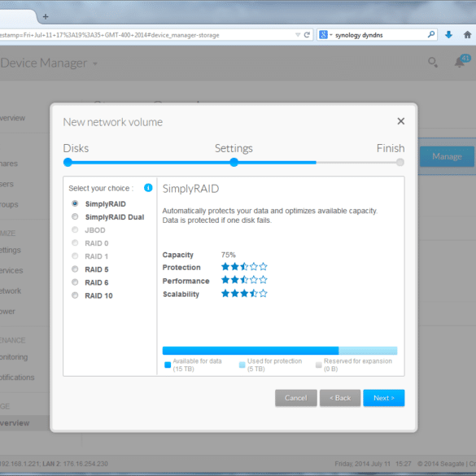The width and height of the screenshot is (476, 476).
Task: Select the SimplyRAID Dual radio option
Action: click(x=75, y=216)
